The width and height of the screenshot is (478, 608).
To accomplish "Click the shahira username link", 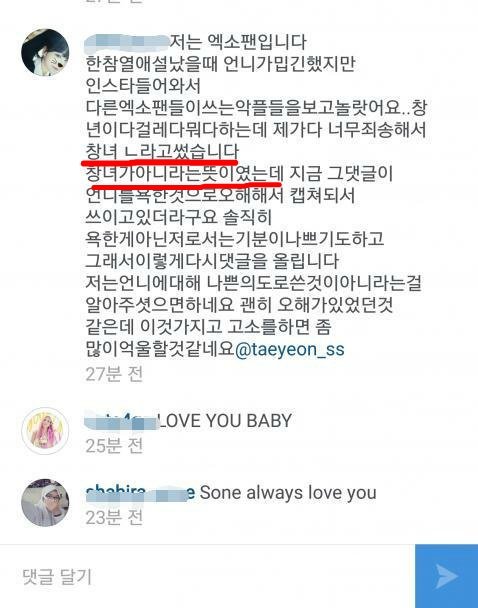I will [x=140, y=493].
